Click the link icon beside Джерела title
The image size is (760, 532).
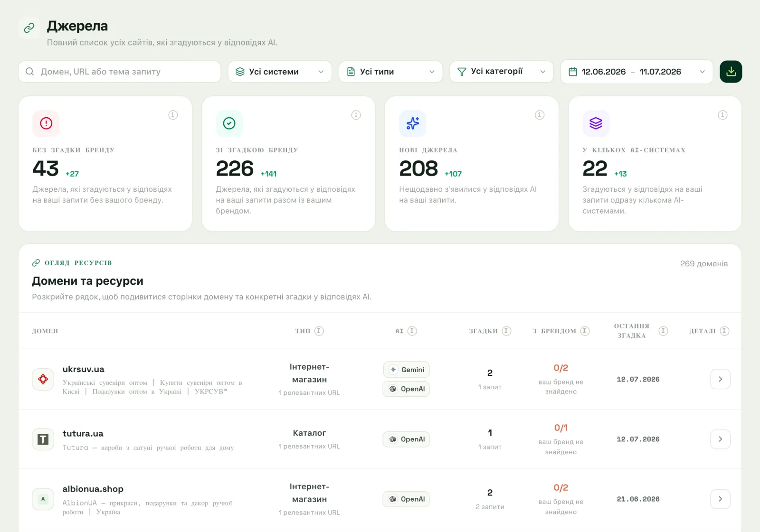tap(29, 28)
